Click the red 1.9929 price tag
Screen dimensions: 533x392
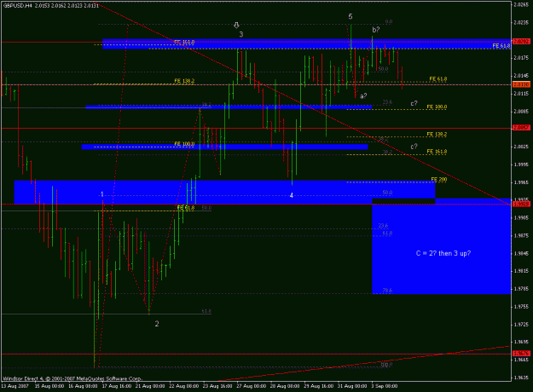coord(521,205)
